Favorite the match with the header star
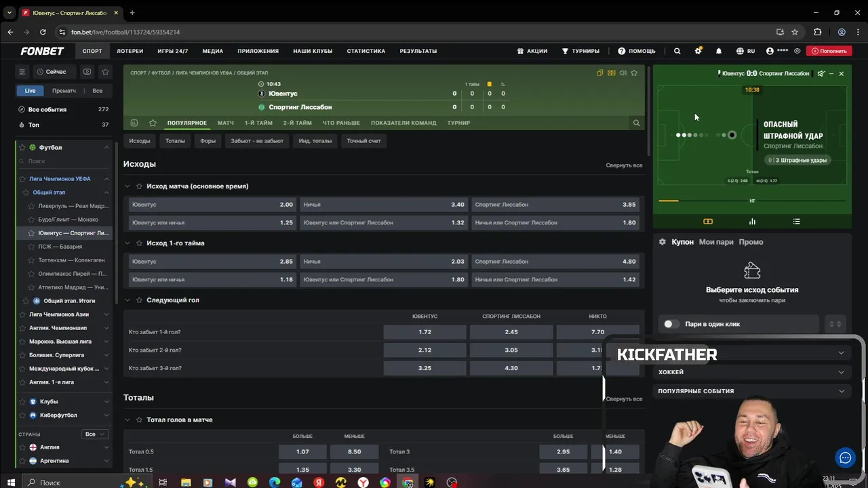The height and width of the screenshot is (488, 868). (634, 73)
